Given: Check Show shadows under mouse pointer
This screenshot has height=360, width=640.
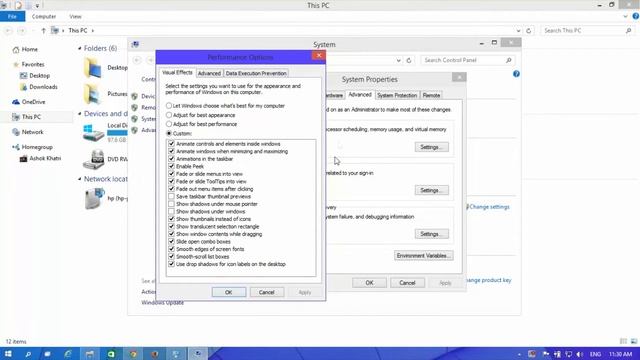Looking at the screenshot, I should click(171, 204).
